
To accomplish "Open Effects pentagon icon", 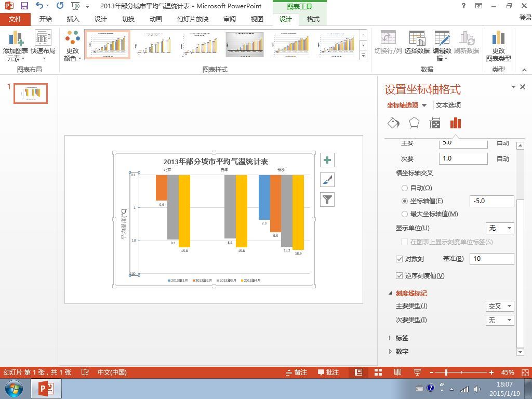I will (x=414, y=123).
